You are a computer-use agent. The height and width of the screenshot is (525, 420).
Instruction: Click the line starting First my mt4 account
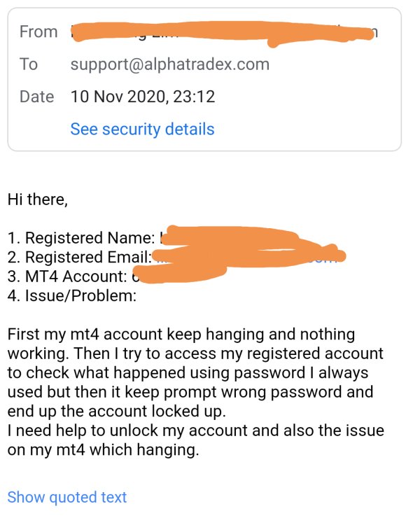181,335
